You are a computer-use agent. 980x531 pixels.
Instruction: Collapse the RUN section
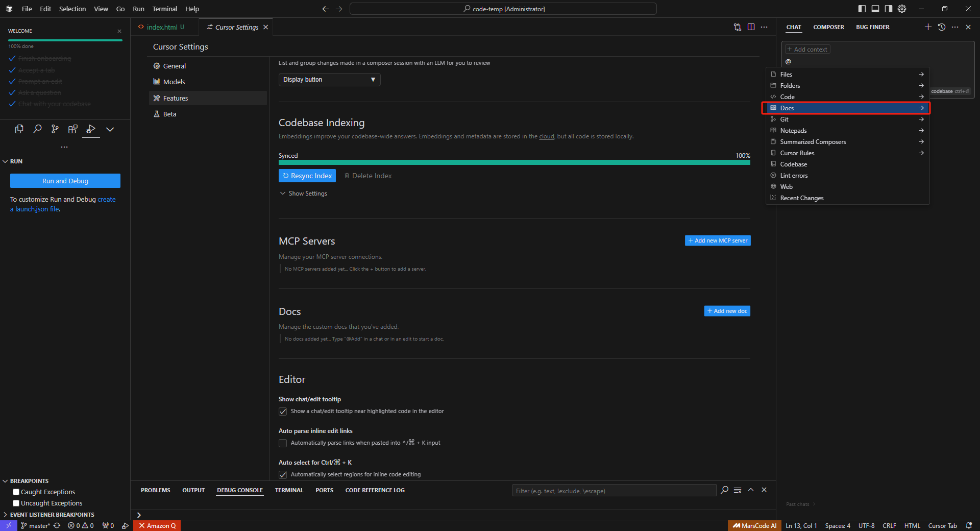pyautogui.click(x=13, y=161)
